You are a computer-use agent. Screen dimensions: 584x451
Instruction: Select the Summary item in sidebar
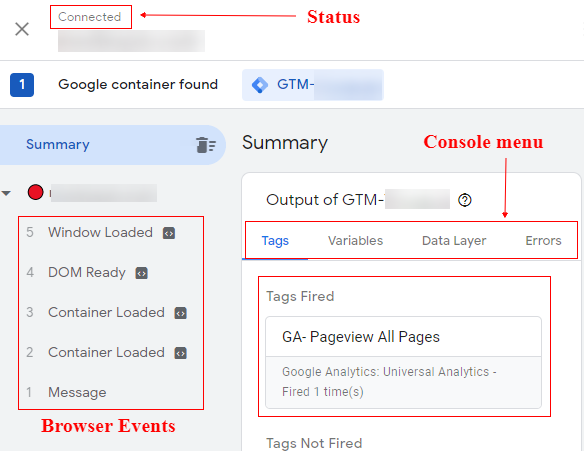pyautogui.click(x=112, y=145)
